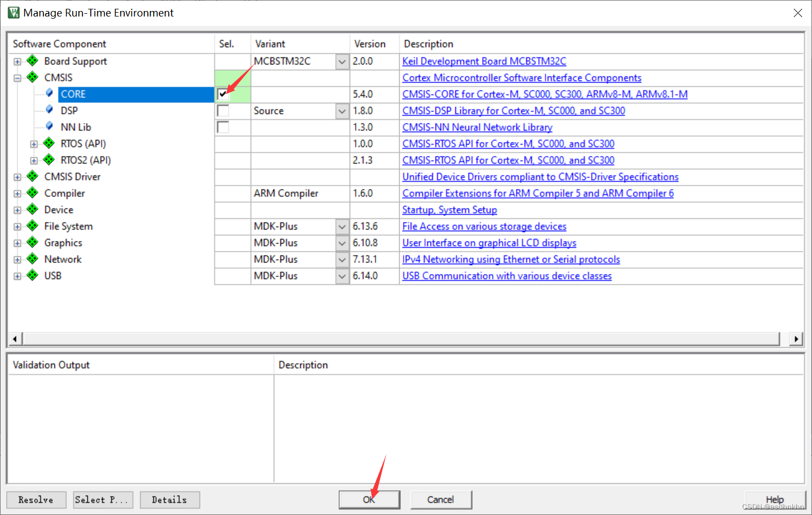Click the RTOS (API) green diamond icon
Screen dimensions: 812x515
(x=49, y=143)
